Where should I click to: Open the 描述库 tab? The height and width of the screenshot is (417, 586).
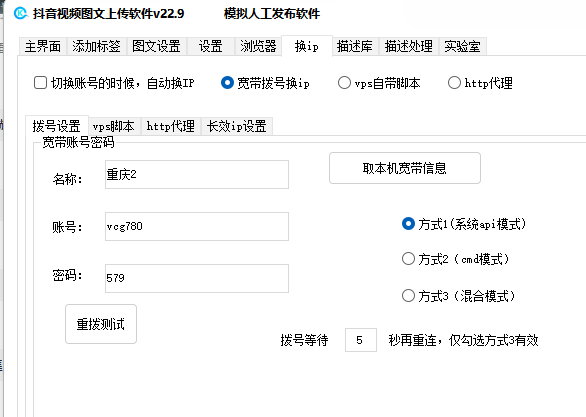tap(355, 46)
